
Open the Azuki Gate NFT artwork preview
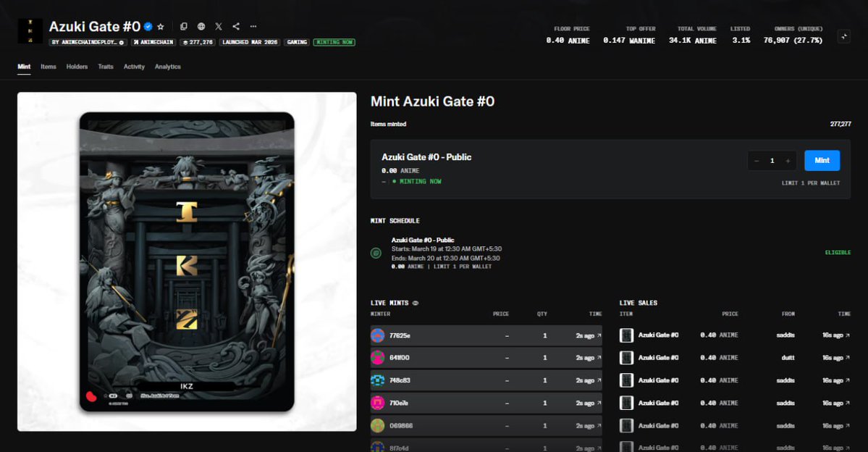pos(187,261)
